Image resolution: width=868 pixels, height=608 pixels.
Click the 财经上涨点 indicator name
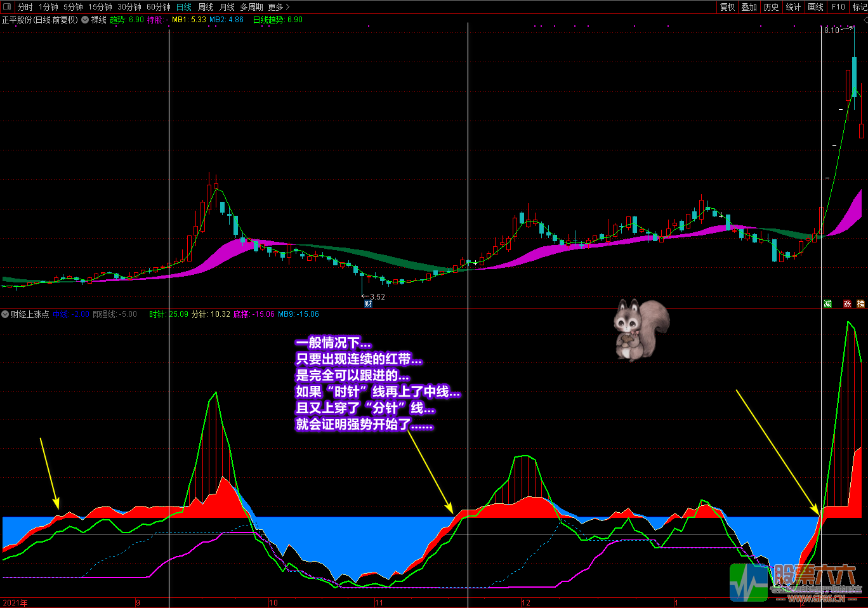tap(30, 314)
